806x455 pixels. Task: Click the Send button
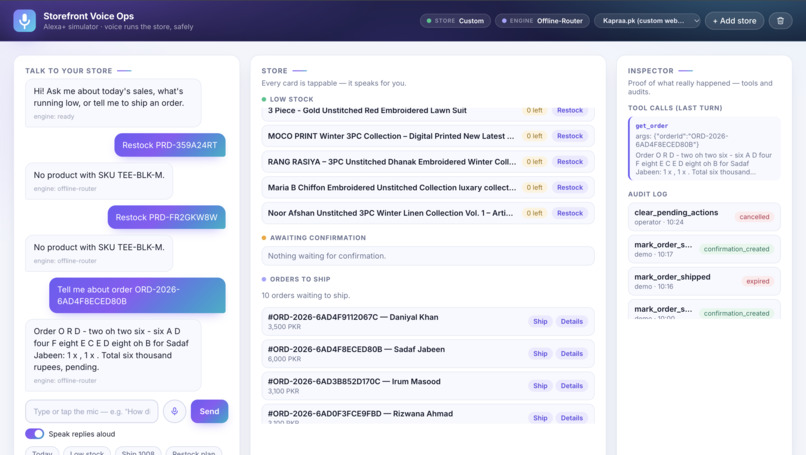point(209,411)
